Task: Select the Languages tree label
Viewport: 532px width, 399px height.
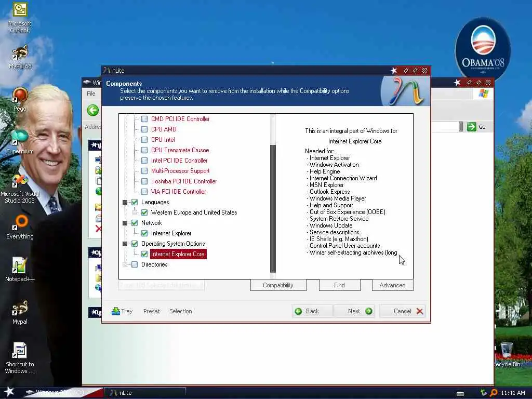Action: 155,202
